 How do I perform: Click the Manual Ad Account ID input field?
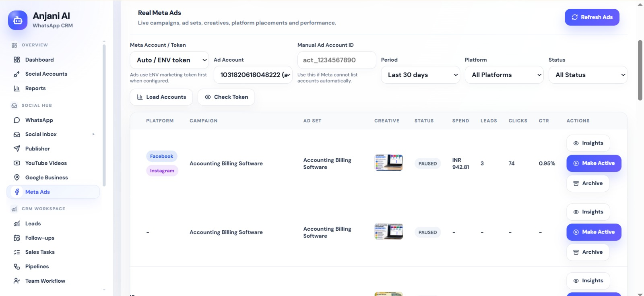point(337,60)
